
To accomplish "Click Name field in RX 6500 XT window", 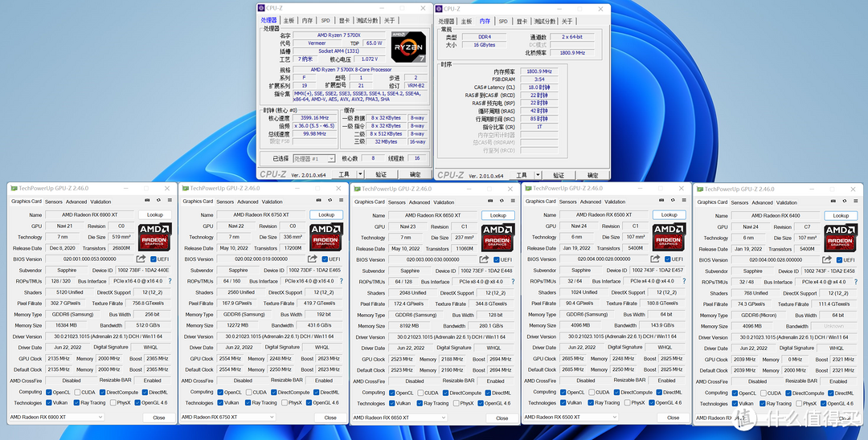I will (x=604, y=214).
